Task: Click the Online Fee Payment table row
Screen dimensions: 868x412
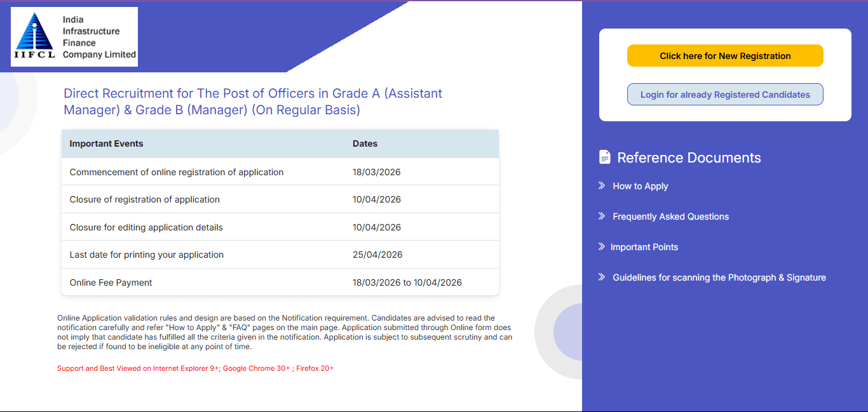Action: pyautogui.click(x=280, y=282)
